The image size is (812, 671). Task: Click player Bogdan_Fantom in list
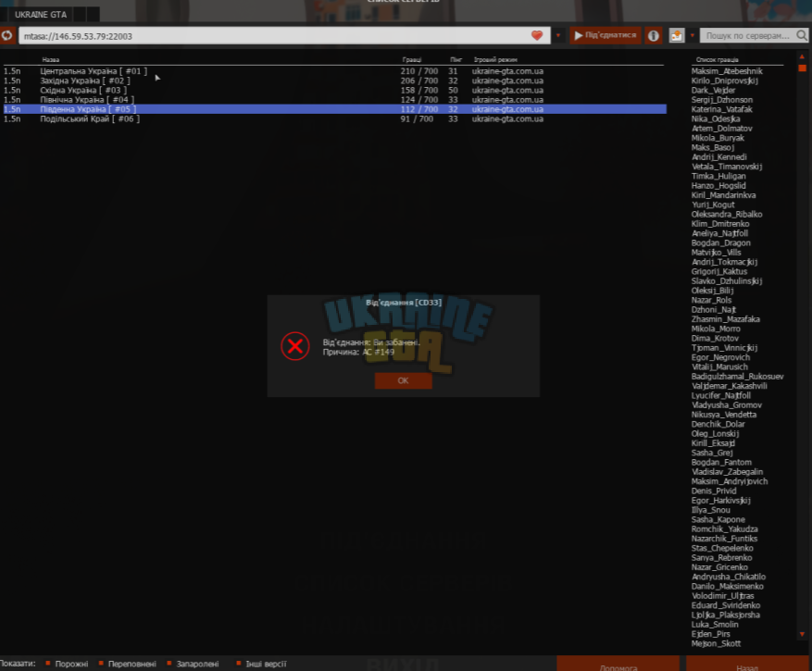pos(721,463)
